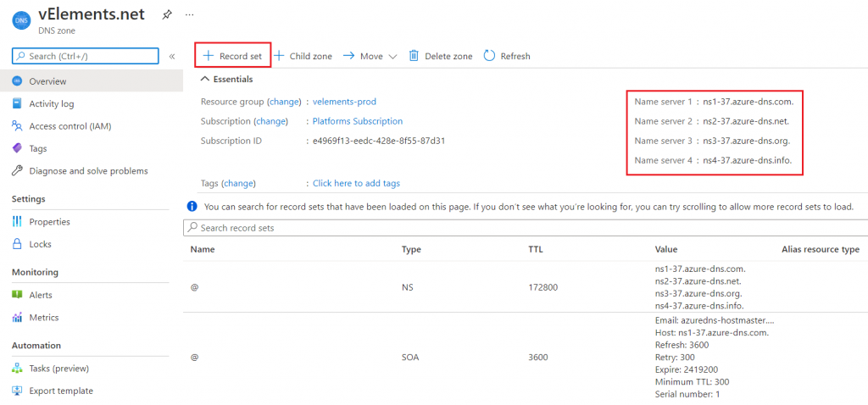
Task: Expand the Move dropdown
Action: point(370,56)
